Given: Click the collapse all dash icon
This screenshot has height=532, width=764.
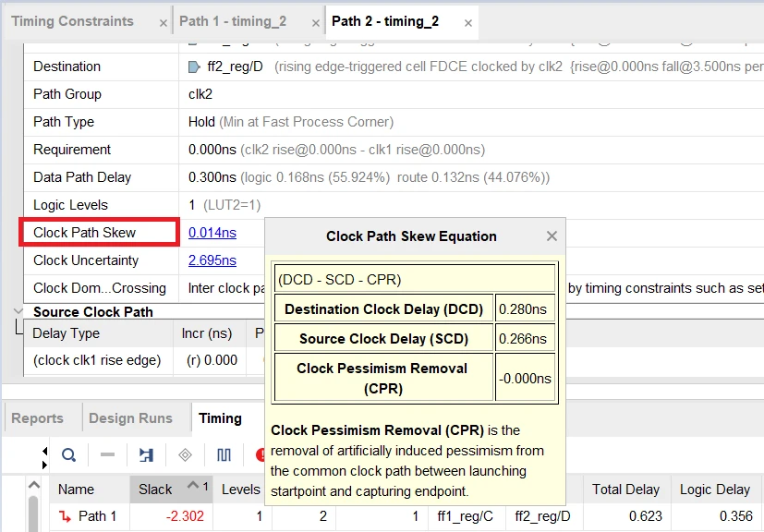Looking at the screenshot, I should [107, 455].
